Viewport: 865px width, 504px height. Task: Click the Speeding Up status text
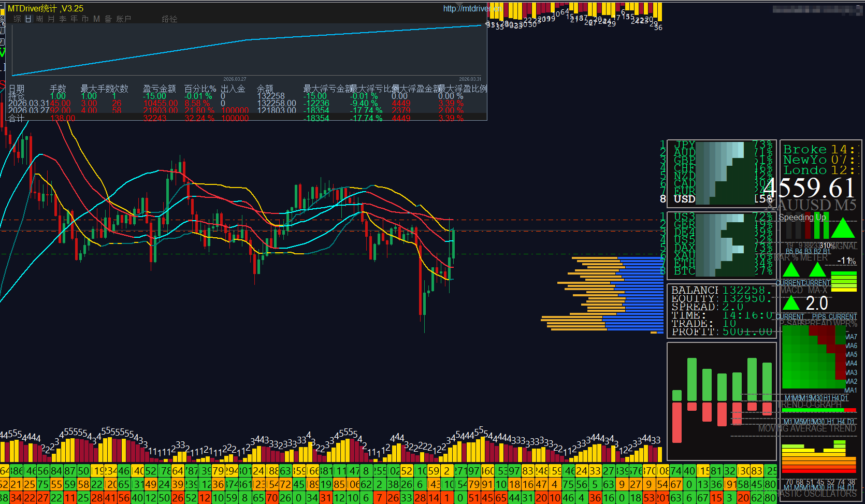[x=802, y=218]
